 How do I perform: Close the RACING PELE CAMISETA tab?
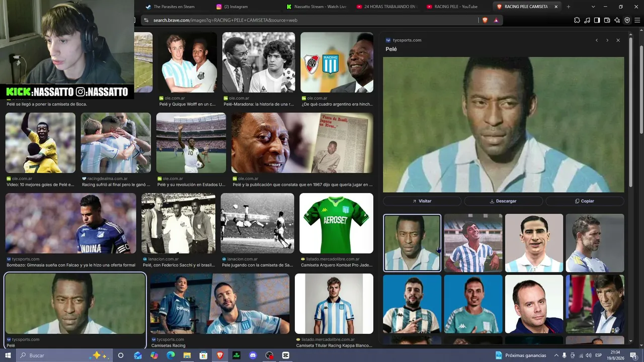click(x=556, y=7)
